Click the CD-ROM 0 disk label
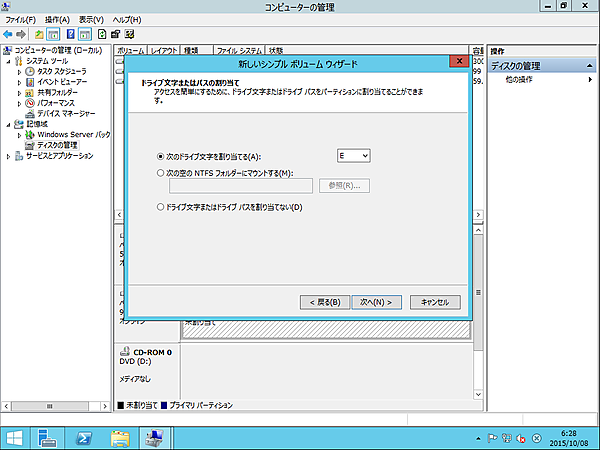 (152, 352)
